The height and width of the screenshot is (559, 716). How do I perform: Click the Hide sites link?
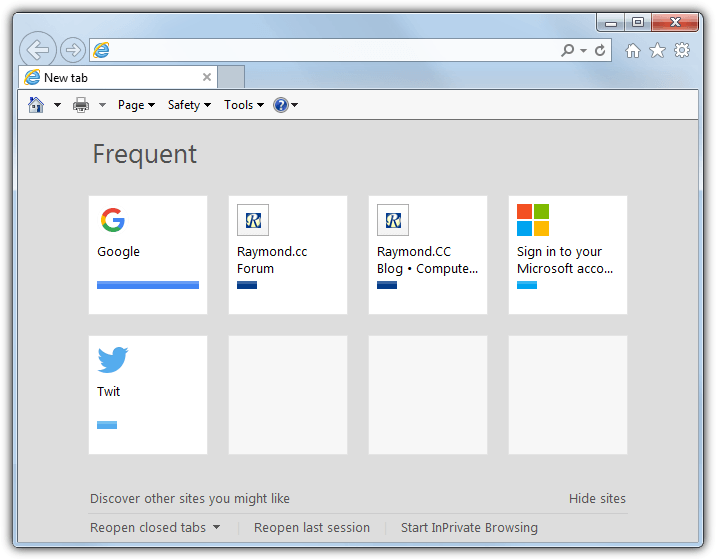coord(597,498)
